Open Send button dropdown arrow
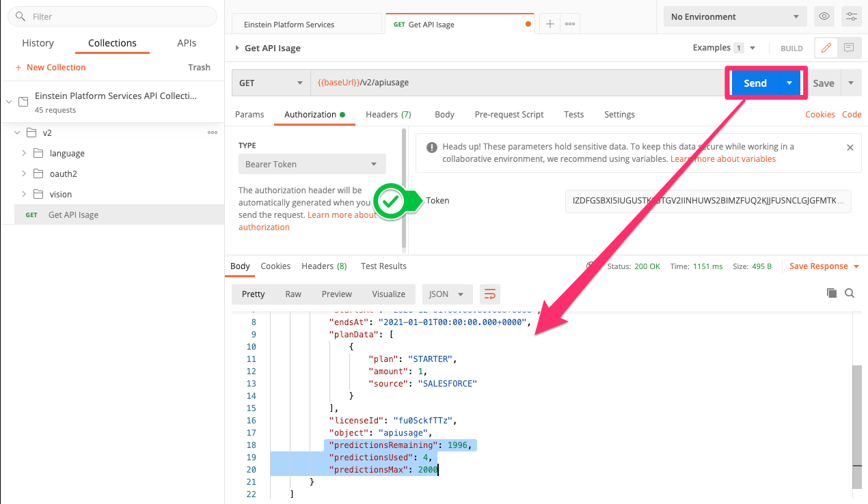 789,83
